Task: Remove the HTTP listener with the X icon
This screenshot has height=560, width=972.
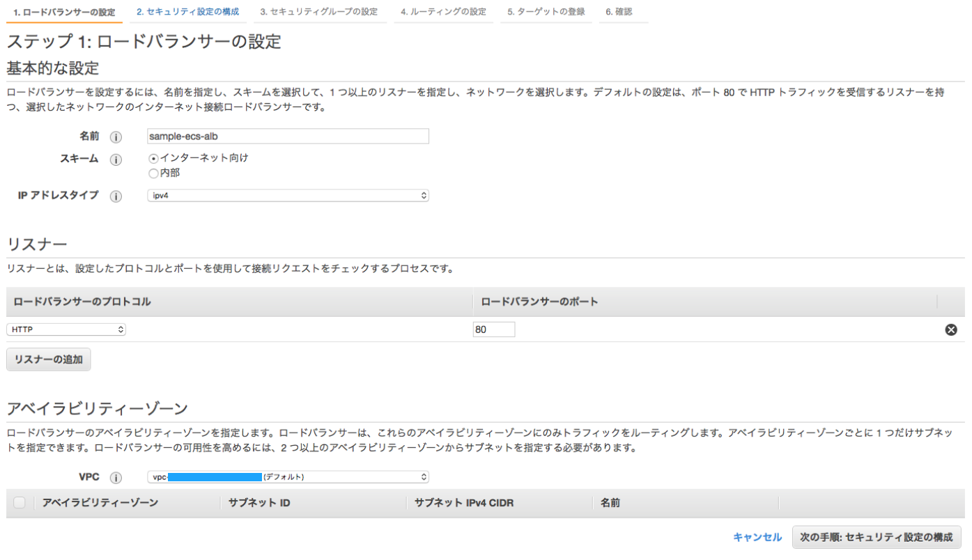Action: (950, 329)
